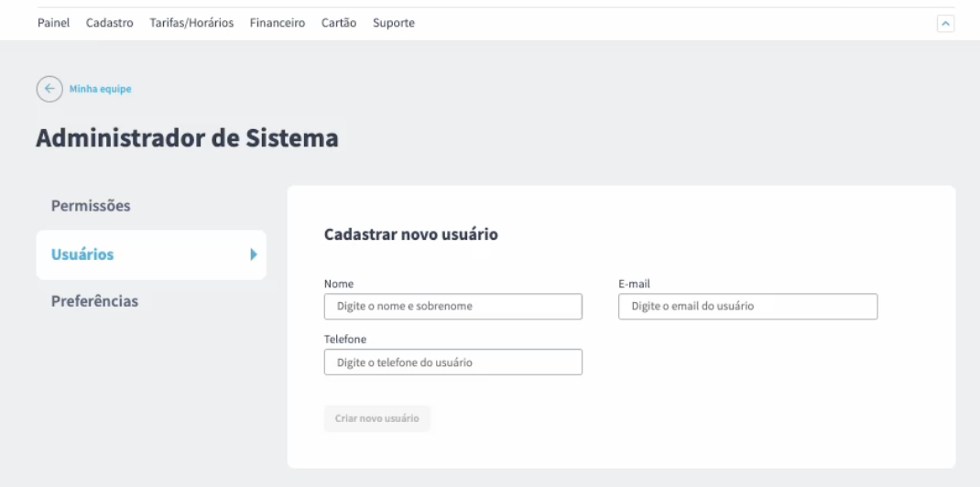Switch to the Permissões section
This screenshot has height=487, width=980.
pos(91,205)
